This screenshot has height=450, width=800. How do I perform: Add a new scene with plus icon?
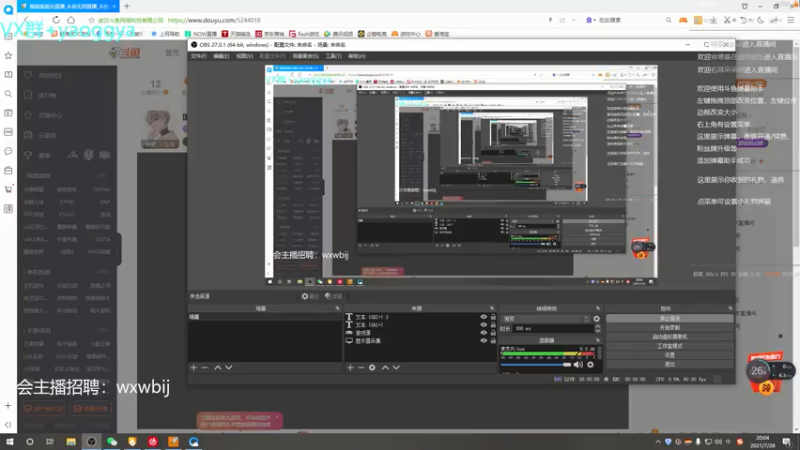click(193, 367)
